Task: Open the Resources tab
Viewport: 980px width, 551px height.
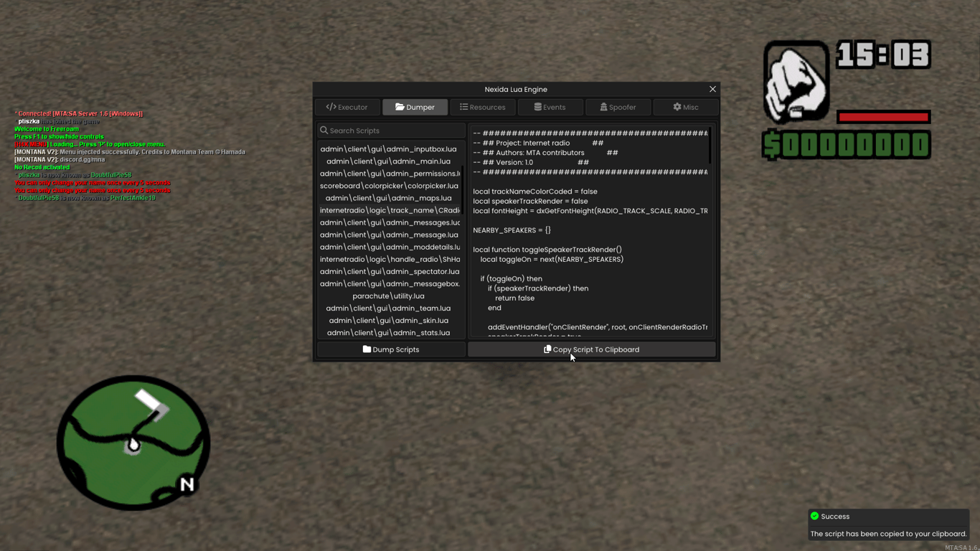Action: click(482, 107)
